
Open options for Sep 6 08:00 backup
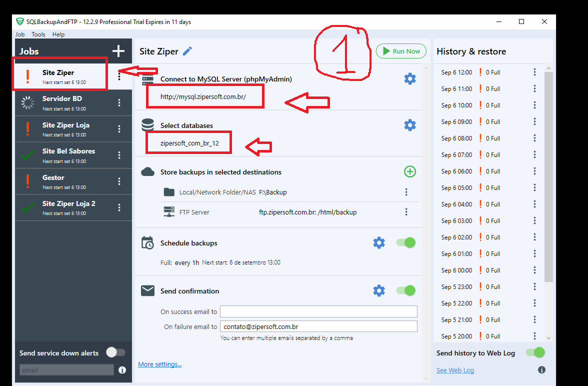535,138
